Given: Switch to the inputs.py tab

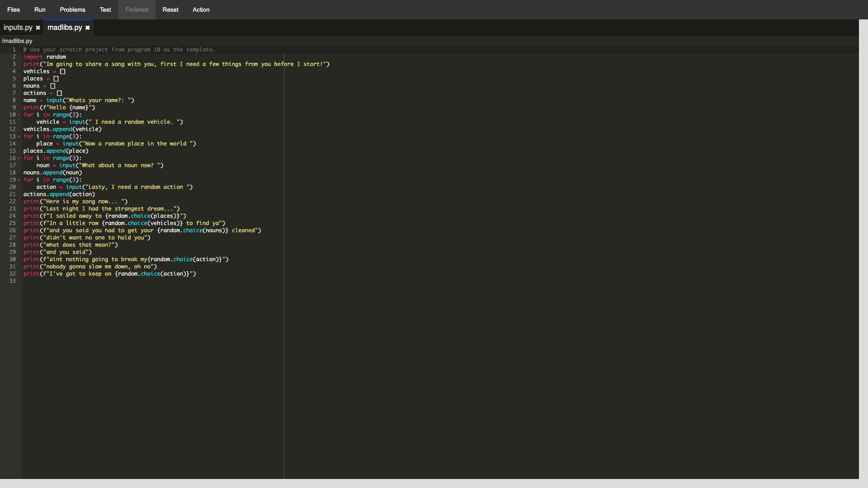Looking at the screenshot, I should coord(18,28).
